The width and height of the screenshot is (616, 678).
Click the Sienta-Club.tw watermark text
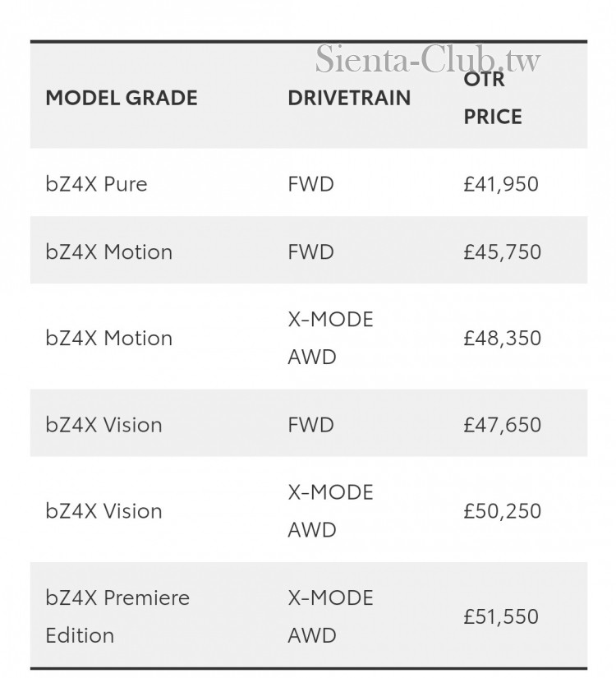click(428, 58)
